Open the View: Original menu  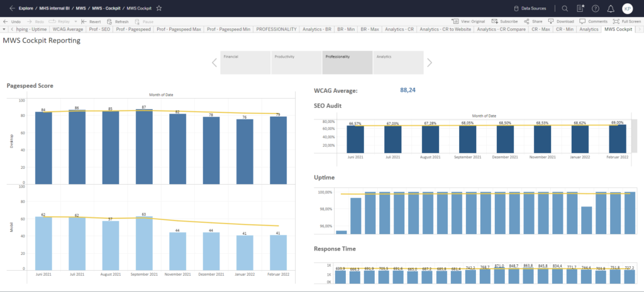point(469,21)
